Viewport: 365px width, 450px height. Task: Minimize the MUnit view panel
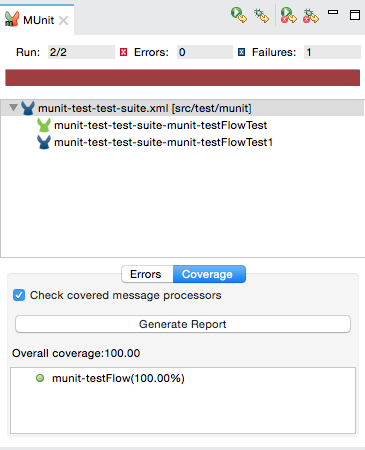tap(333, 12)
